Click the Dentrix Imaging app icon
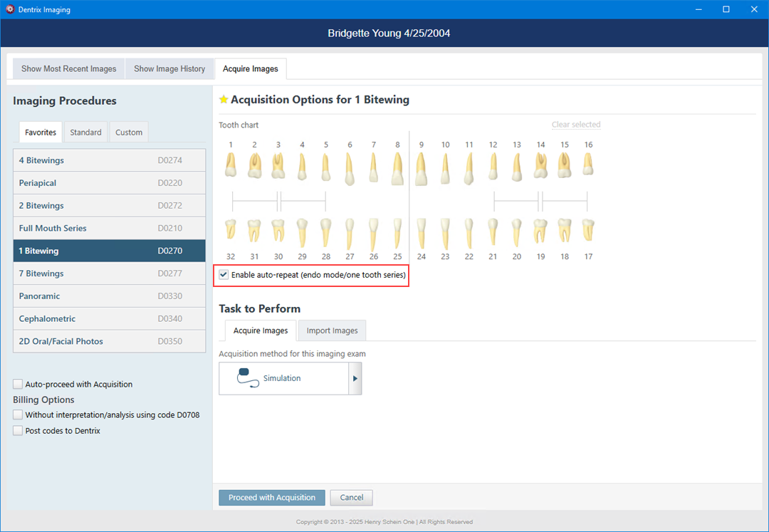Screen dimensions: 769x532 (10, 9)
